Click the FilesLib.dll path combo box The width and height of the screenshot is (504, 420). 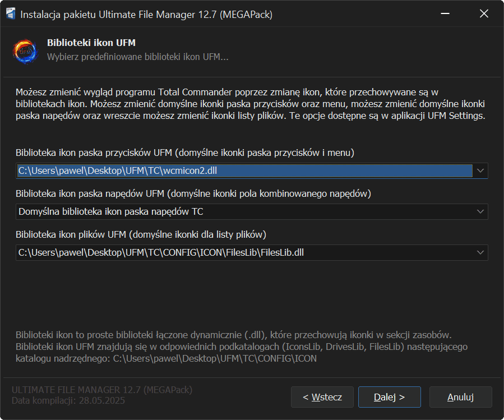click(244, 252)
